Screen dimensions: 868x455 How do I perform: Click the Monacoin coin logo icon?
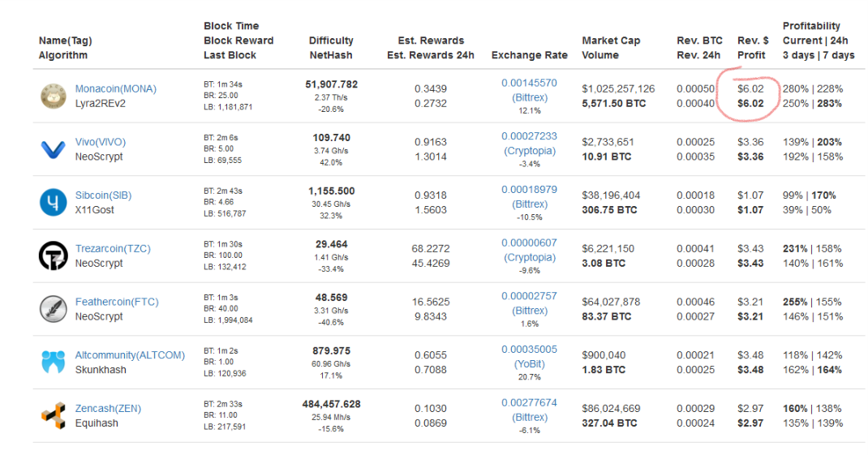(54, 96)
